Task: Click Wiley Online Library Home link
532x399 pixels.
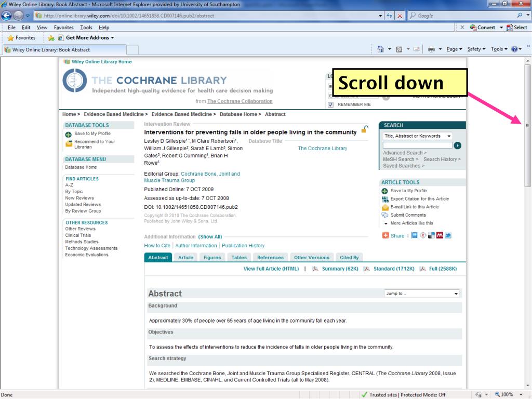Action: (101, 62)
